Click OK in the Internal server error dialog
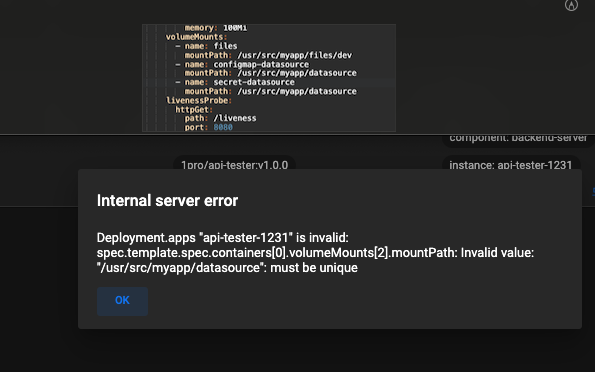Viewport: 595px width, 372px height. point(122,301)
